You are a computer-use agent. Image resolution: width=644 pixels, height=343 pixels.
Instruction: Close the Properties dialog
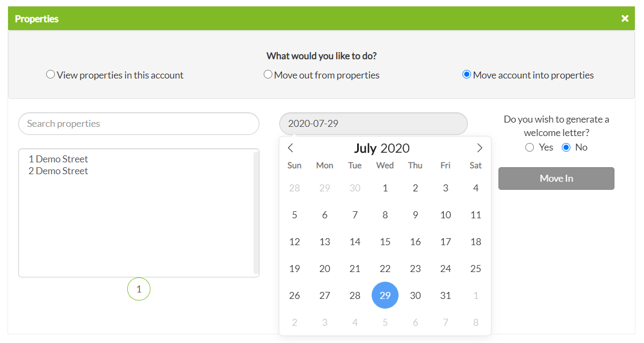pos(625,19)
